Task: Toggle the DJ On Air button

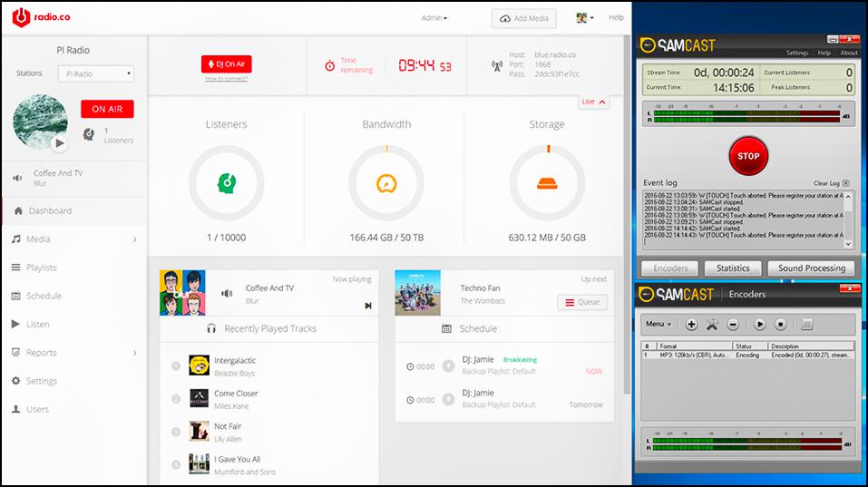Action: coord(226,63)
